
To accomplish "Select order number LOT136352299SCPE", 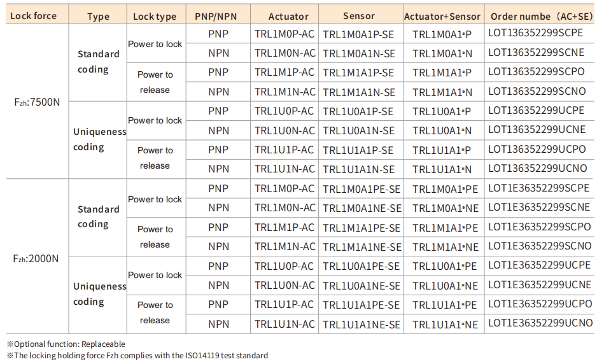I will point(536,34).
